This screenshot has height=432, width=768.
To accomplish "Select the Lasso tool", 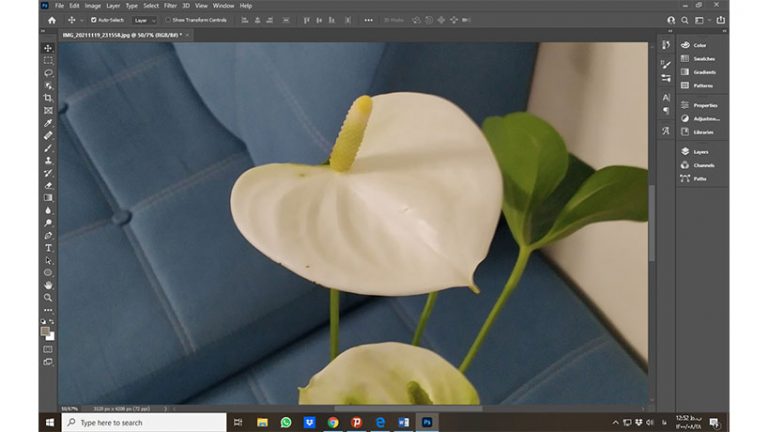I will [48, 73].
